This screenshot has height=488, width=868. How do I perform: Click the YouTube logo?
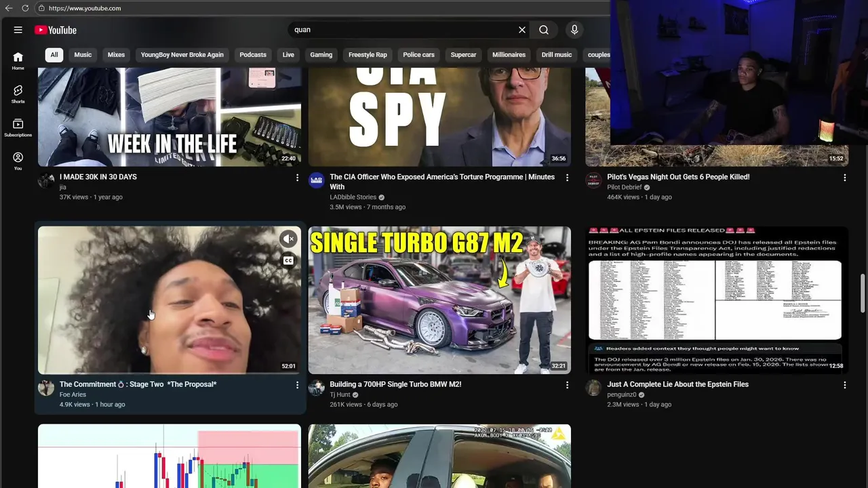[x=56, y=30]
